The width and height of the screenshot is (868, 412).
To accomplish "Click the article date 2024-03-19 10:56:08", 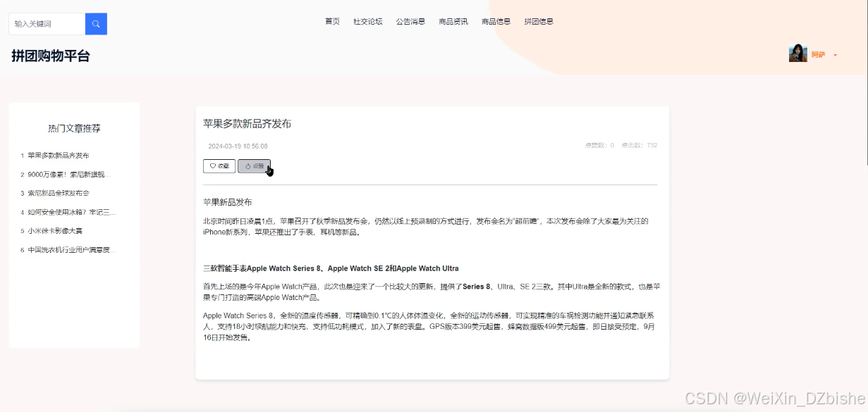I will click(238, 146).
